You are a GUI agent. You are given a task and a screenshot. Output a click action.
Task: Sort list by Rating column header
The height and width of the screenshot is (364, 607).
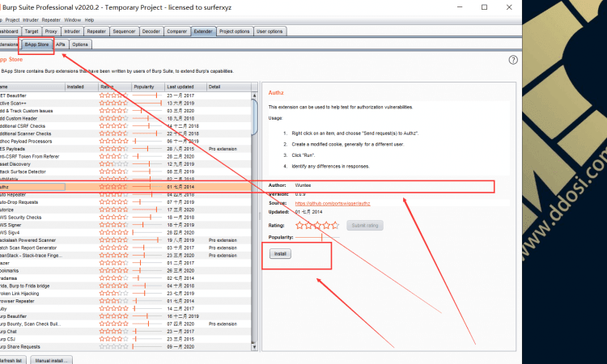115,87
